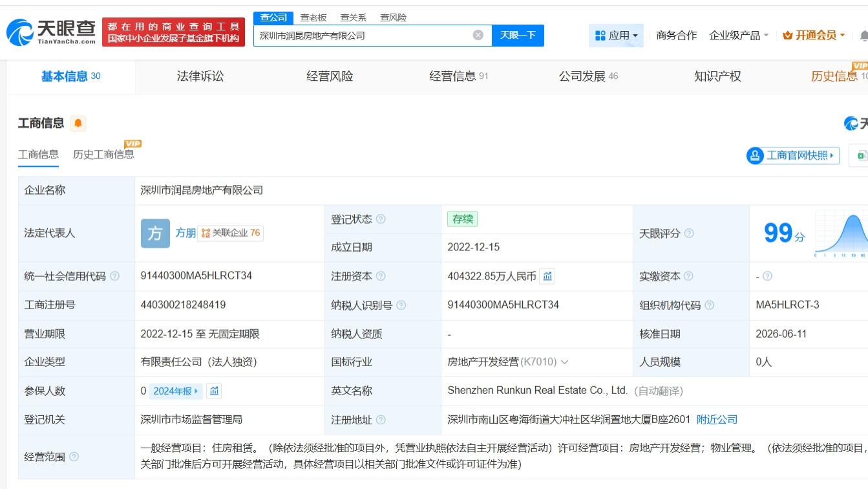Show help for 注册资本 label
Viewport: 868px width, 489px height.
tap(381, 276)
